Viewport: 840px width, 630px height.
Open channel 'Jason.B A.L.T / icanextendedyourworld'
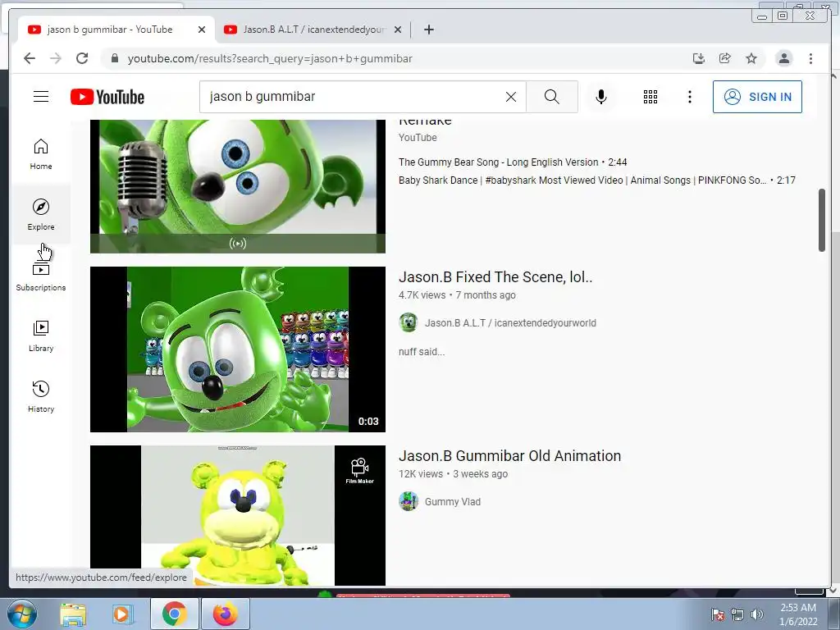pos(510,323)
